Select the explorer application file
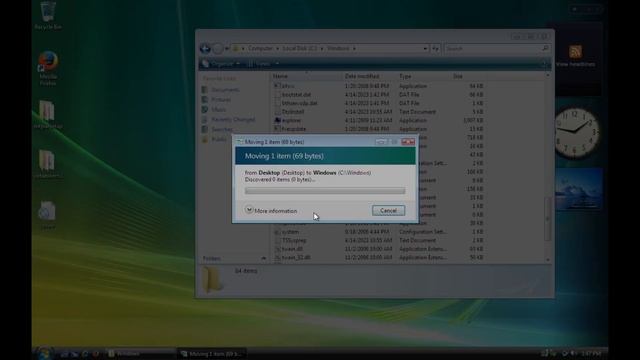 pyautogui.click(x=292, y=120)
